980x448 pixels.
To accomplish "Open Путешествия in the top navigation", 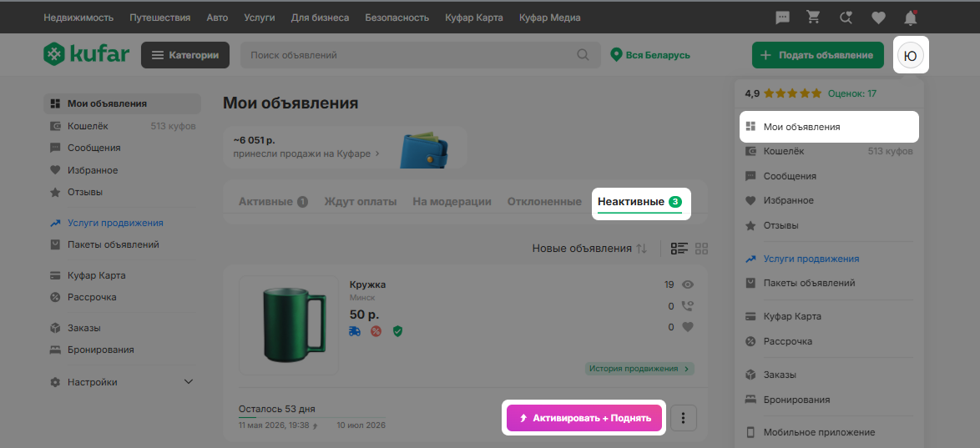I will coord(160,18).
